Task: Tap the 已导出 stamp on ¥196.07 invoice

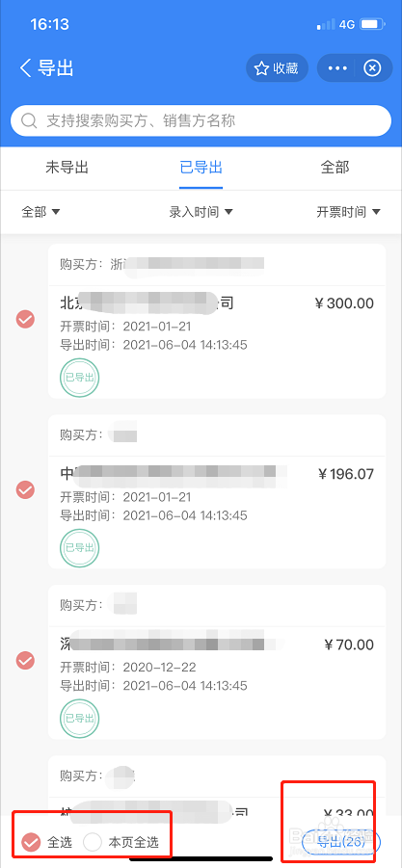Action: [x=80, y=548]
